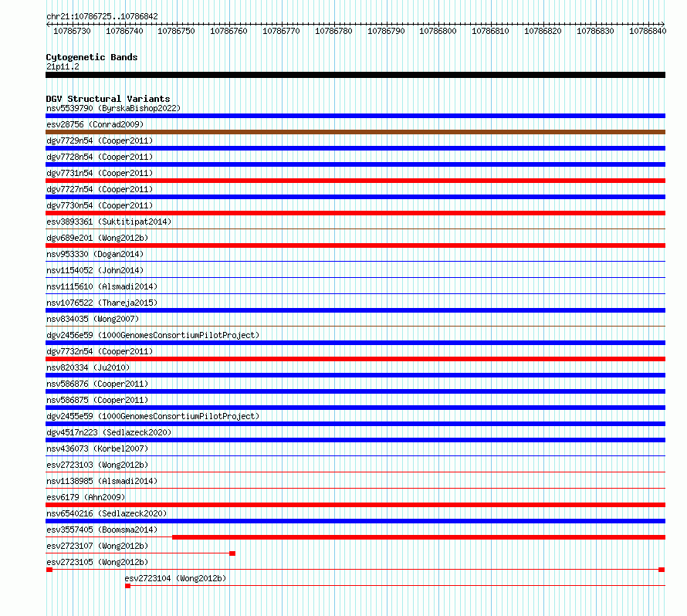Click the nsv586876 (Cooper2011) label
This screenshot has width=687, height=616.
tap(97, 384)
